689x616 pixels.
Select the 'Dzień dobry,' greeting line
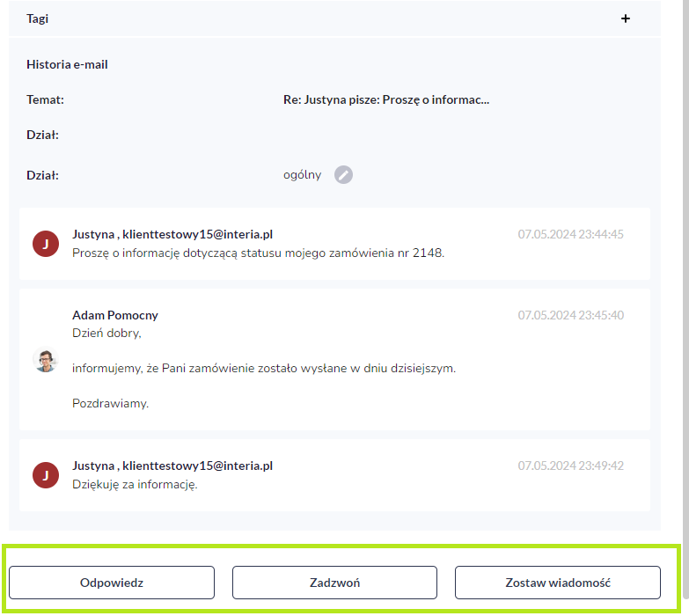106,333
